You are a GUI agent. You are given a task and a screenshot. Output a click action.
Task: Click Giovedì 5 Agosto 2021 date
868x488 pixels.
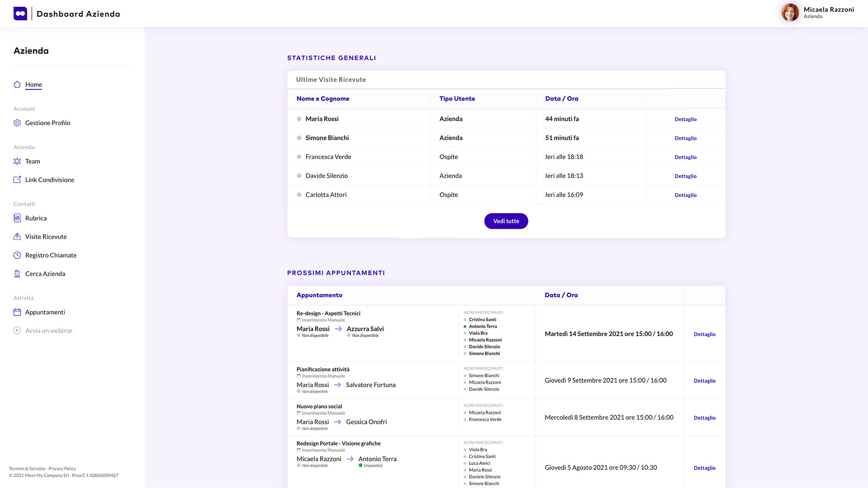pyautogui.click(x=601, y=468)
